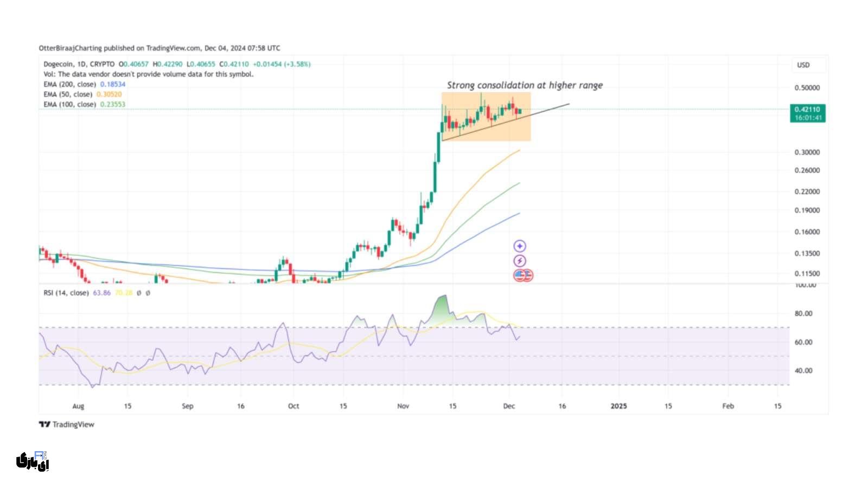868x488 pixels.
Task: Click the TradingView logo at bottom left
Action: 66,425
